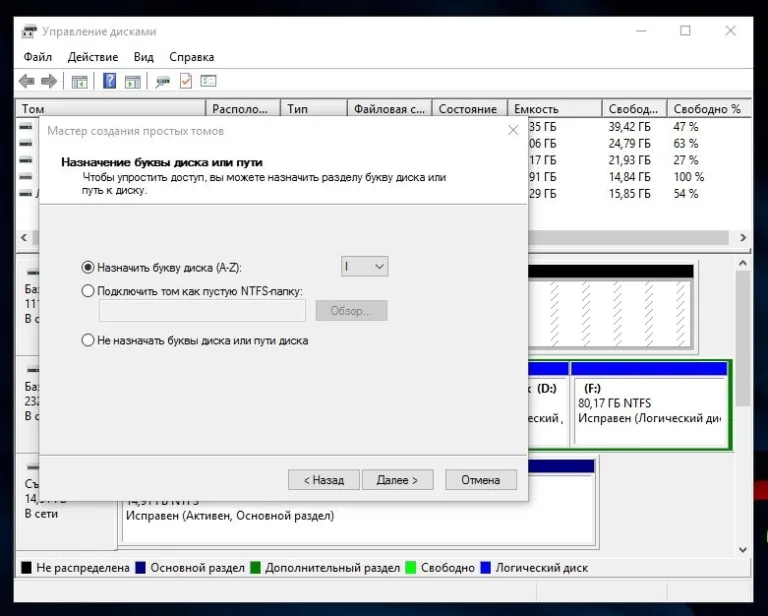Open the Файл menu
This screenshot has height=616, width=768.
tap(38, 57)
